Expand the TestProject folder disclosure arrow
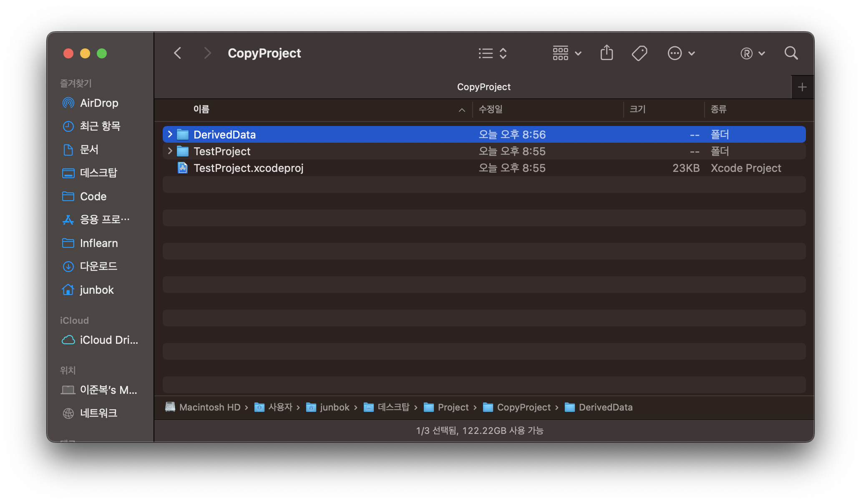 (x=170, y=151)
